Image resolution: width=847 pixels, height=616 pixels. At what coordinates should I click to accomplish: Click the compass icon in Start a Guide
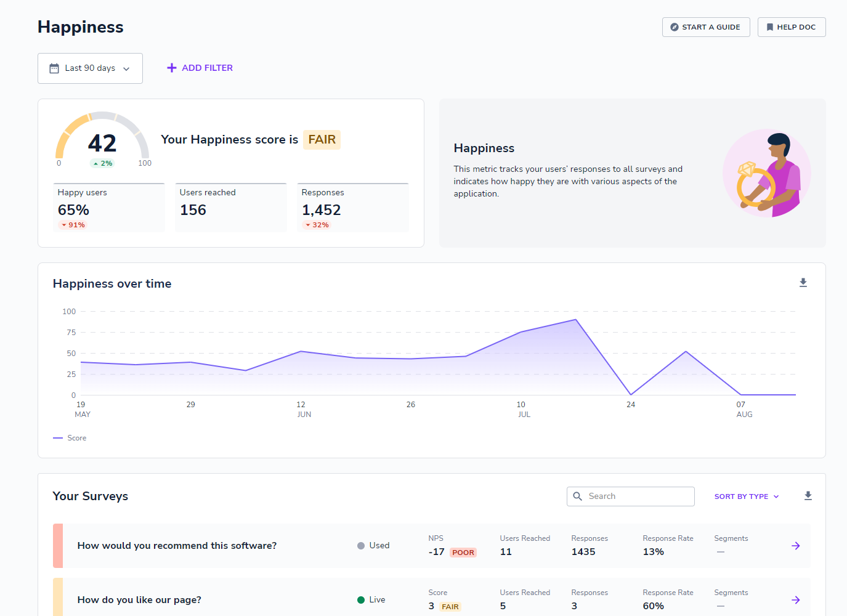[x=675, y=27]
